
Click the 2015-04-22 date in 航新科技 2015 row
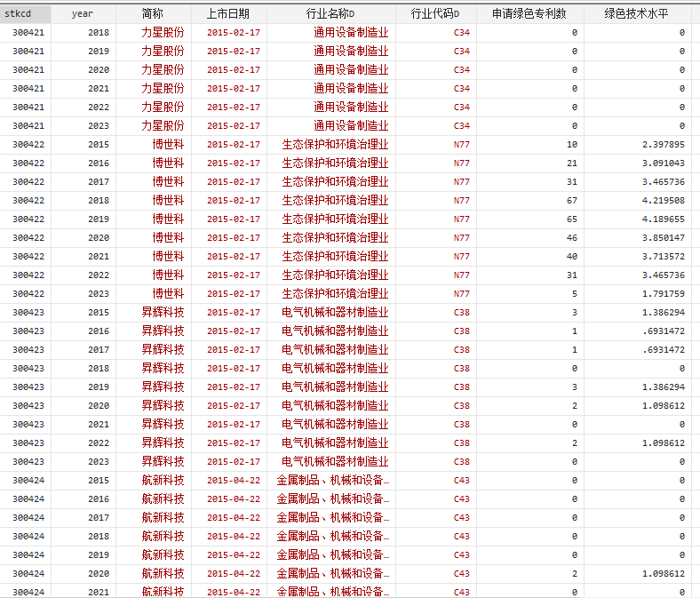click(x=233, y=481)
